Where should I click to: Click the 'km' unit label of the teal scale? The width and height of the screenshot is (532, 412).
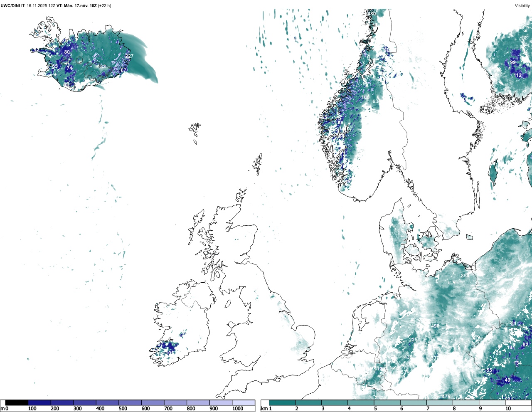pyautogui.click(x=264, y=409)
